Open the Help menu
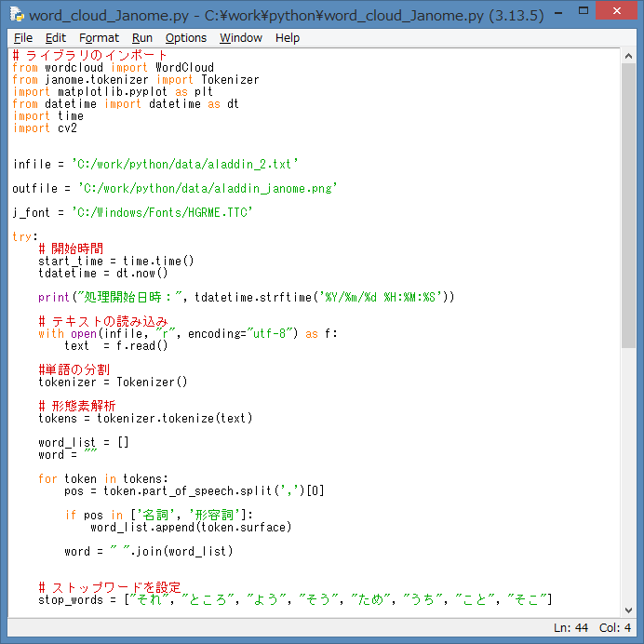The width and height of the screenshot is (644, 644). [x=288, y=38]
